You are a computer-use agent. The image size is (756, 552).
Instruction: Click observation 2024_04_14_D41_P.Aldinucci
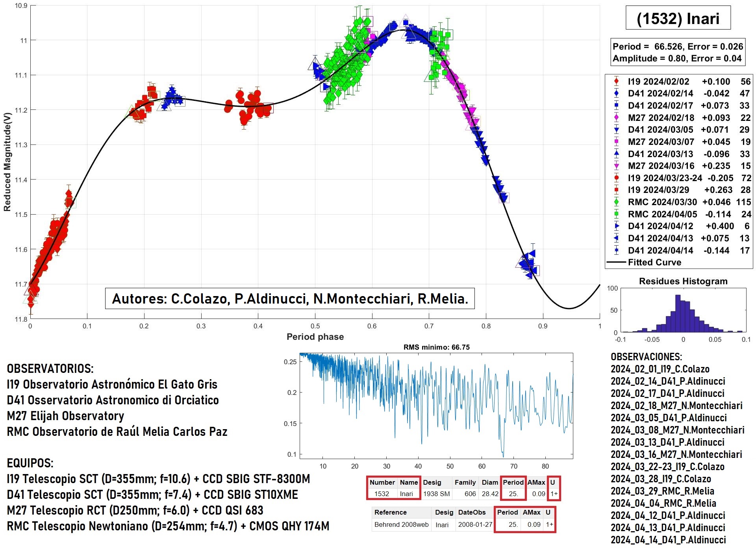(x=668, y=540)
